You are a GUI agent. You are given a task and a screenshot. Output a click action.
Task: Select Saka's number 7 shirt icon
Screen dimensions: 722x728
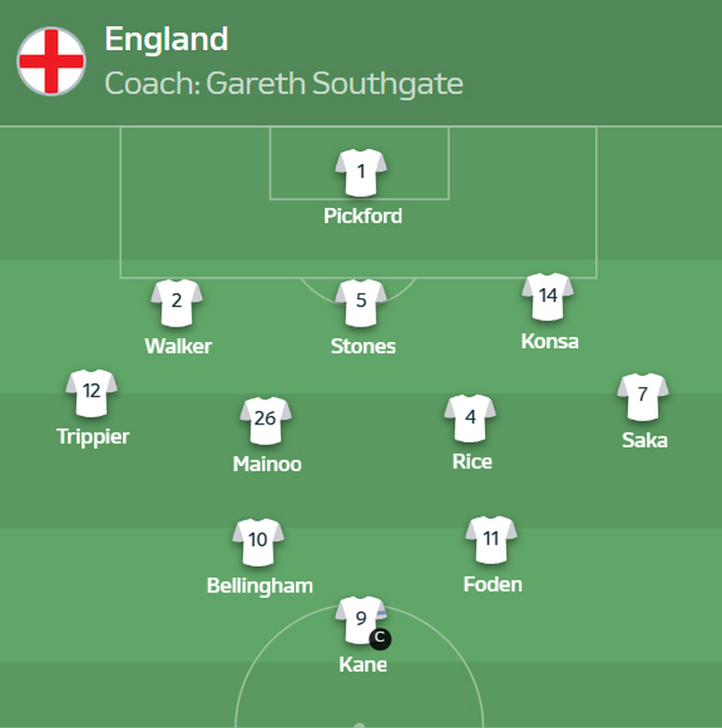click(643, 397)
